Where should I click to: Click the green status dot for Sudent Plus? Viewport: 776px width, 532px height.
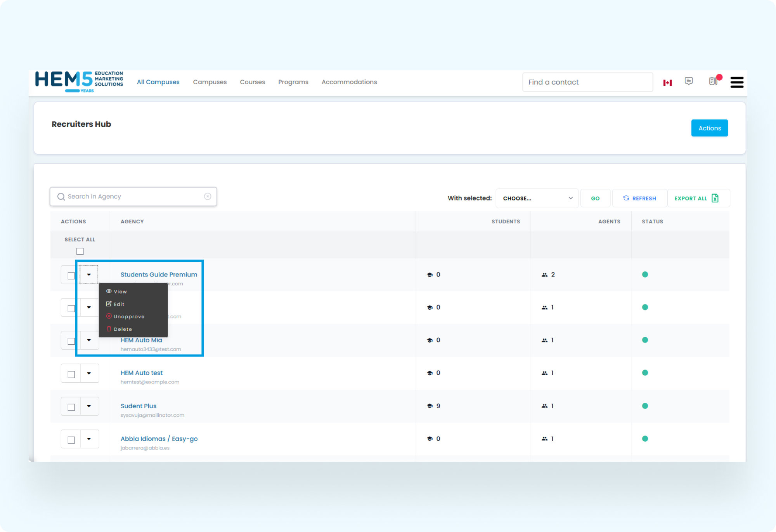coord(645,406)
